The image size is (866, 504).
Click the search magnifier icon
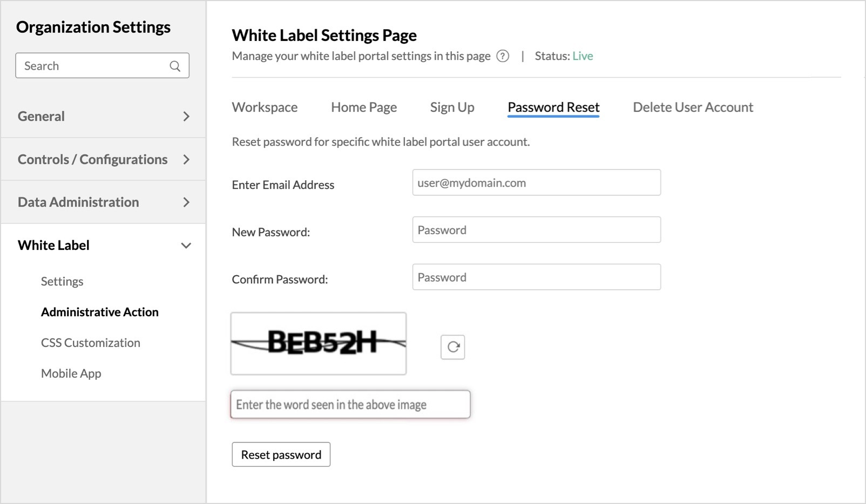point(175,66)
